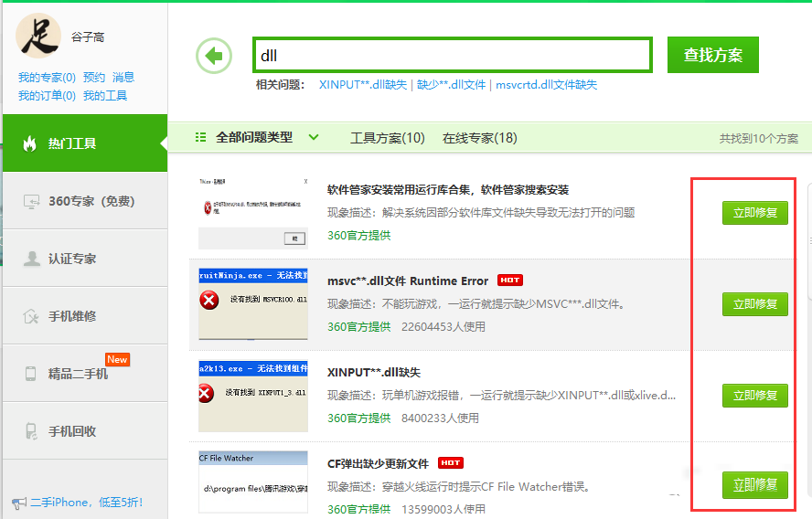The height and width of the screenshot is (519, 812).
Task: Select 认证专家 in the sidebar
Action: (85, 259)
